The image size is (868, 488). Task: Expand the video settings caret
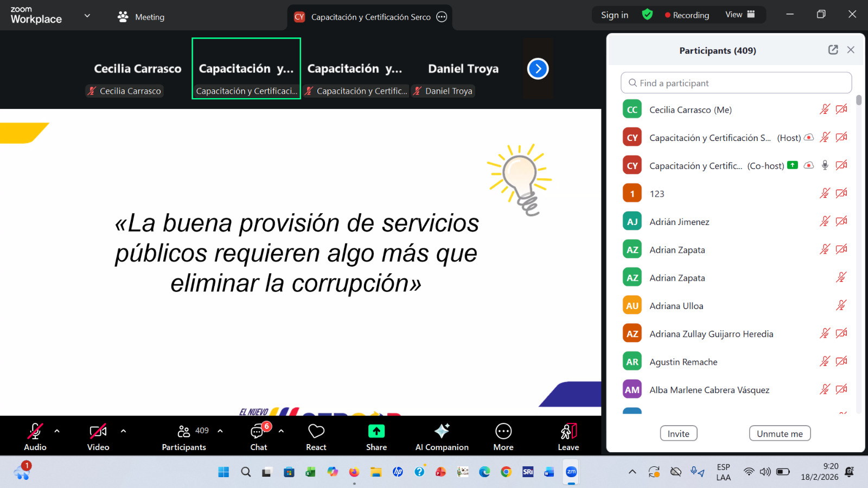[123, 431]
